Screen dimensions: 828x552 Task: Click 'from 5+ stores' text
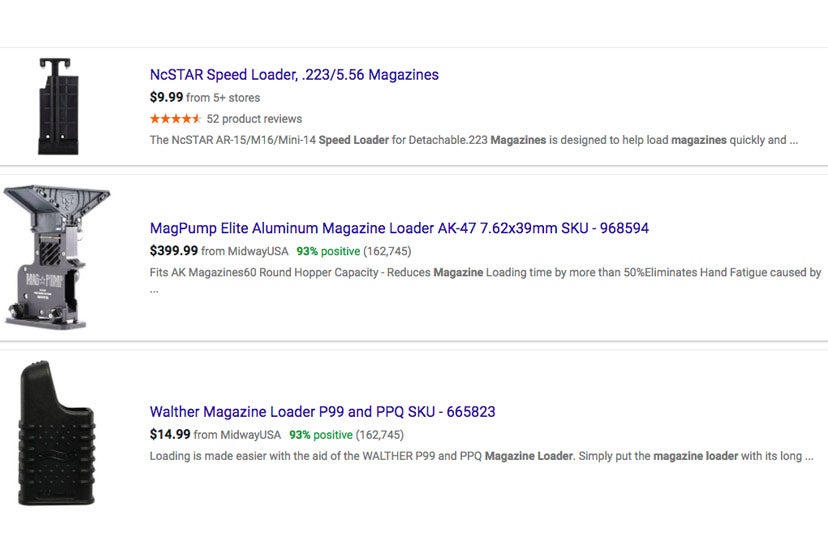click(x=223, y=98)
